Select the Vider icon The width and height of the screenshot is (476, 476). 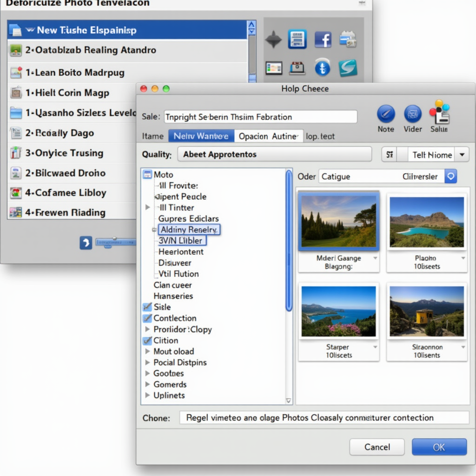(412, 113)
